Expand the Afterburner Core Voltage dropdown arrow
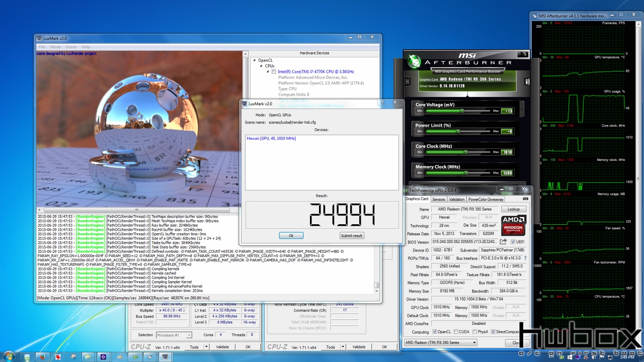 pyautogui.click(x=521, y=109)
